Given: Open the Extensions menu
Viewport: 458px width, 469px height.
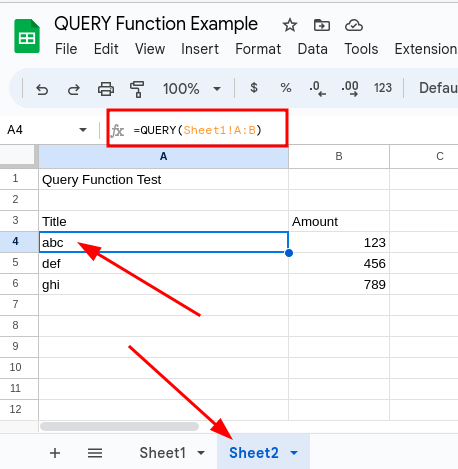Looking at the screenshot, I should pos(426,49).
